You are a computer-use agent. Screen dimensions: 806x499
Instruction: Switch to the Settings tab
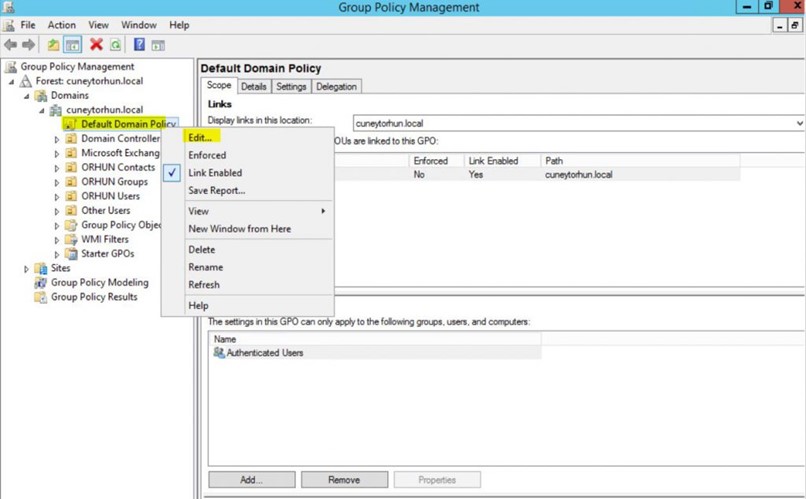tap(291, 87)
